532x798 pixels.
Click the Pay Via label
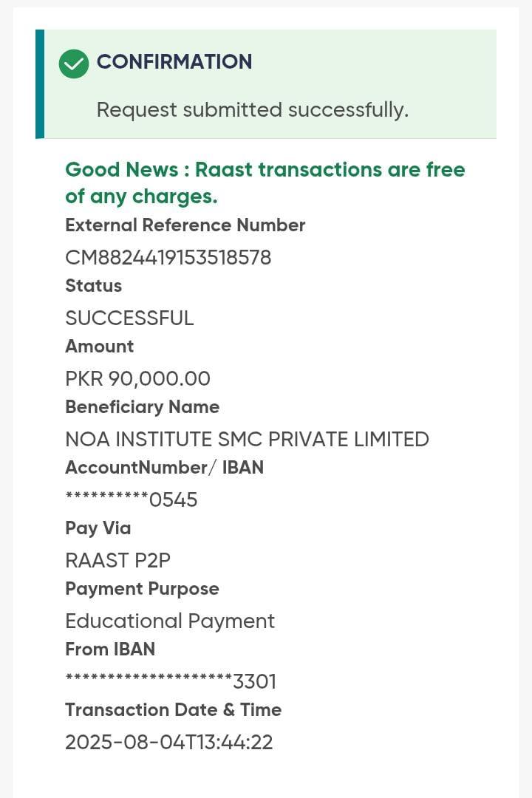click(98, 528)
